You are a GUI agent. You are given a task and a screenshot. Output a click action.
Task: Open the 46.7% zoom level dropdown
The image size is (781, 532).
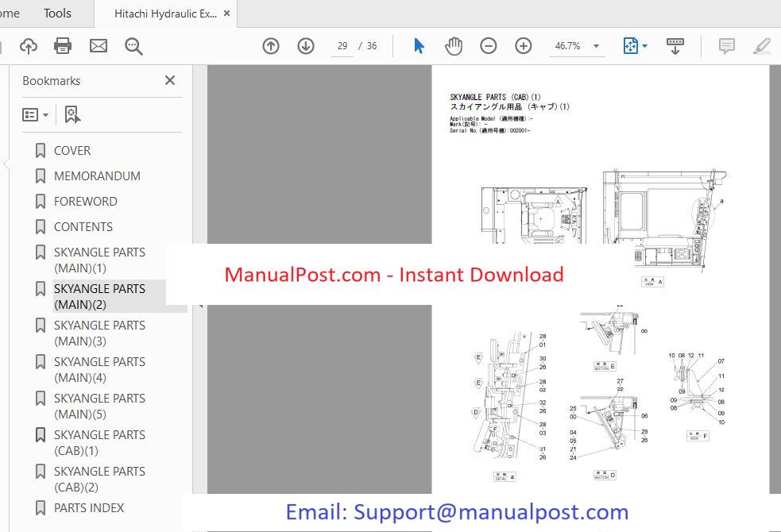pyautogui.click(x=596, y=46)
